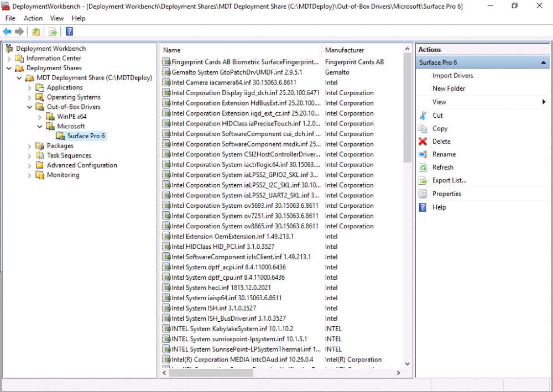Click the Refresh icon in Actions pane
553x392 pixels.
[x=423, y=168]
